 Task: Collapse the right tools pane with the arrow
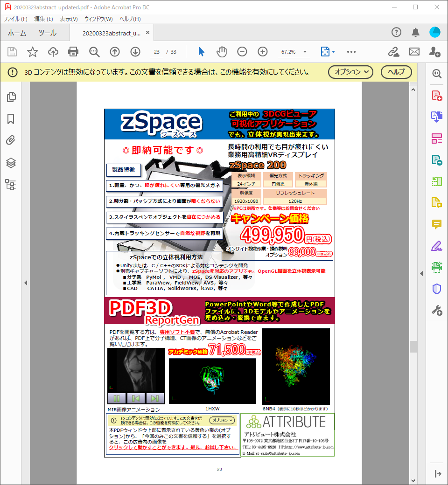tap(421, 273)
